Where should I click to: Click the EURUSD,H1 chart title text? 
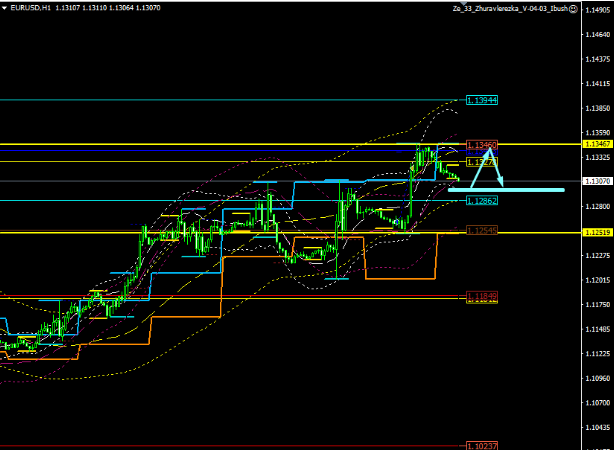click(x=35, y=9)
